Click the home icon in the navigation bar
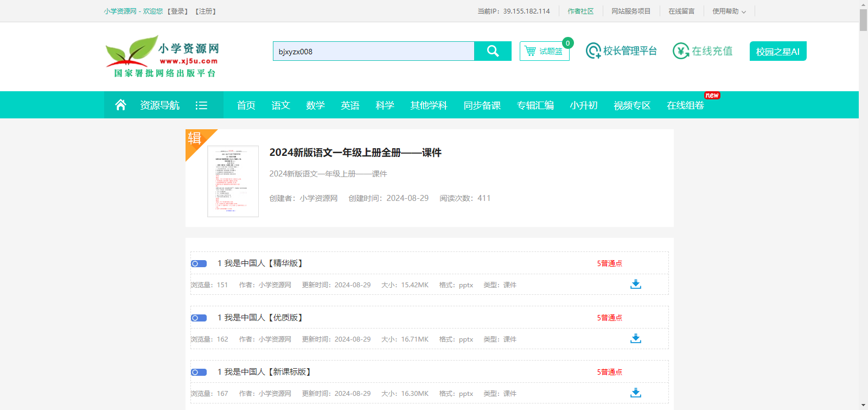This screenshot has height=410, width=868. 120,105
